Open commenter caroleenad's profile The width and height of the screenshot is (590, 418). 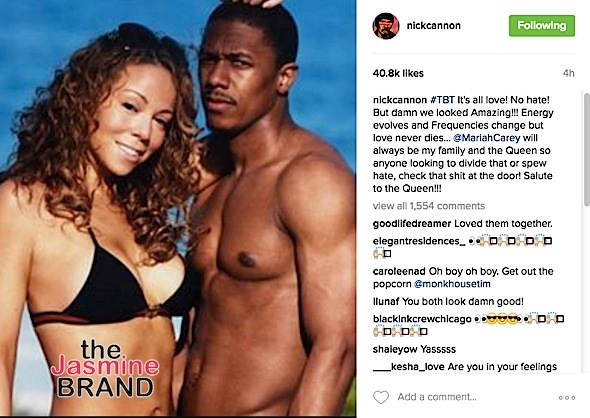click(x=399, y=271)
